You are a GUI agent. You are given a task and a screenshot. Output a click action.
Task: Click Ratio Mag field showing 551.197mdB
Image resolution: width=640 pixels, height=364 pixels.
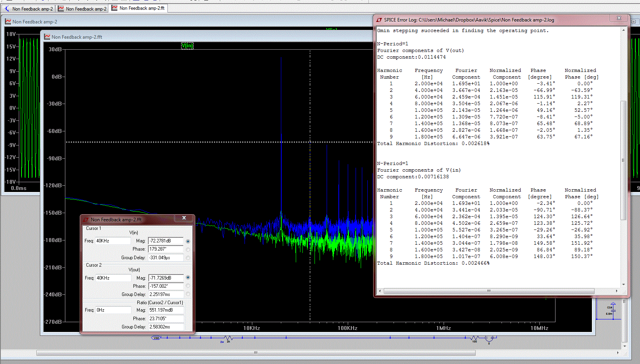coord(166,310)
